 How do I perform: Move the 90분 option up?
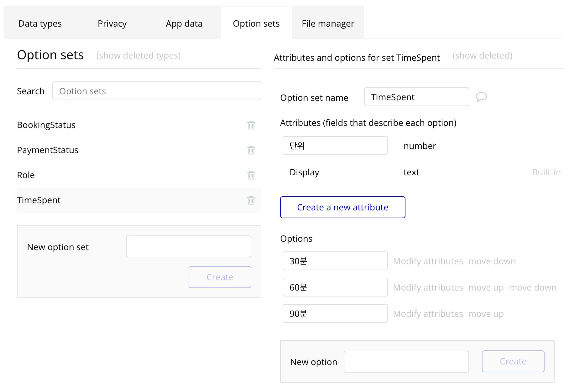486,314
